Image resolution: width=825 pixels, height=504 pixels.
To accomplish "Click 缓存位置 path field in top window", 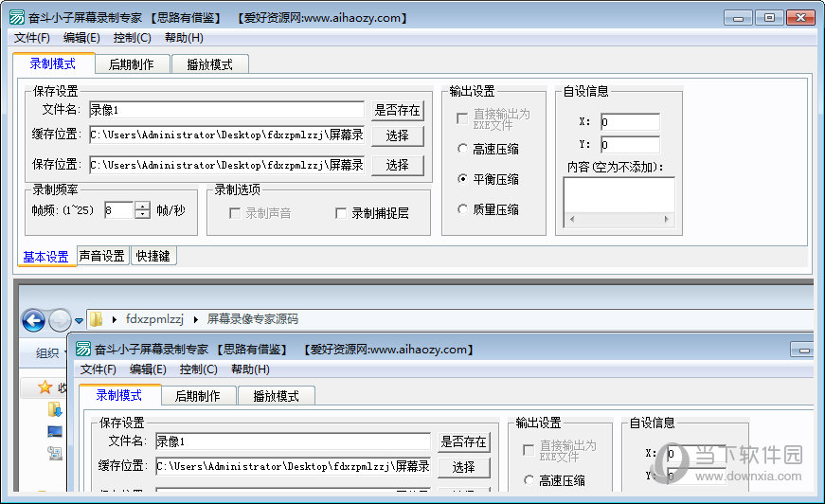I will tap(226, 135).
